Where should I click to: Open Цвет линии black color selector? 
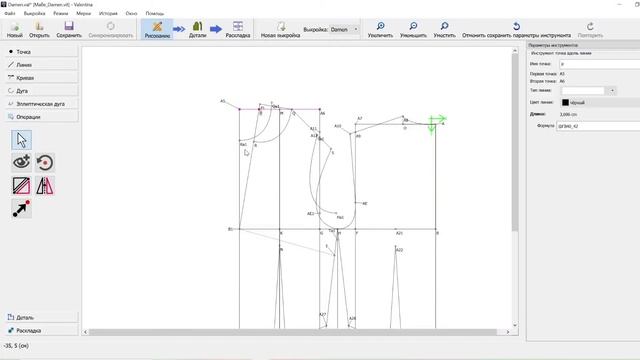[x=600, y=102]
